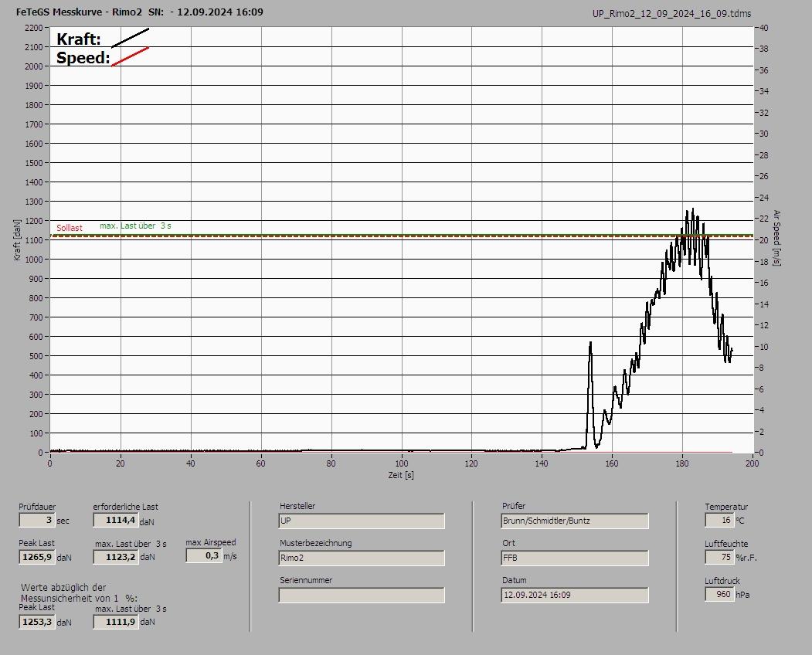Click the max Airspeed field showing 0,3

click(x=203, y=555)
